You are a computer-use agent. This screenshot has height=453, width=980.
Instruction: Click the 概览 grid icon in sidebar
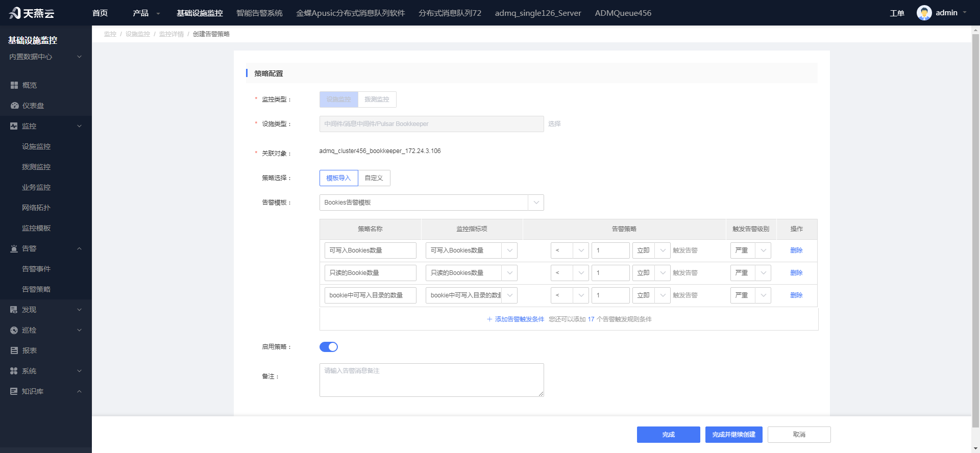pyautogui.click(x=14, y=85)
